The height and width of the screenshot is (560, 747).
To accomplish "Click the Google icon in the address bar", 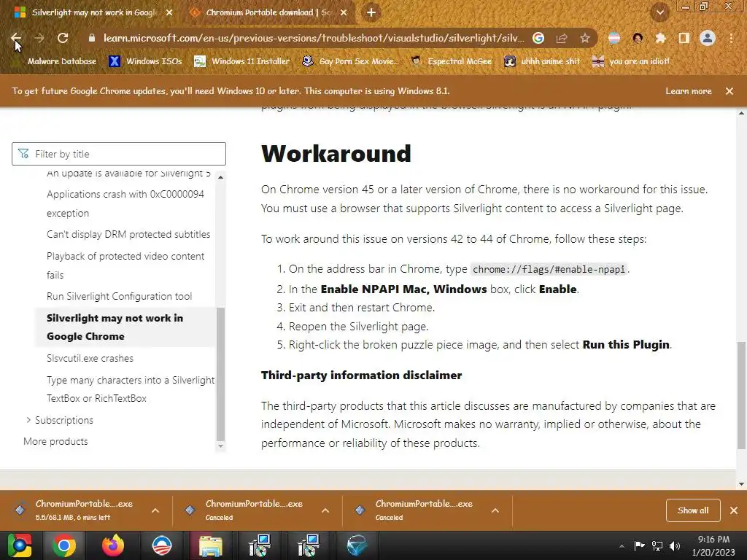I will 538,38.
